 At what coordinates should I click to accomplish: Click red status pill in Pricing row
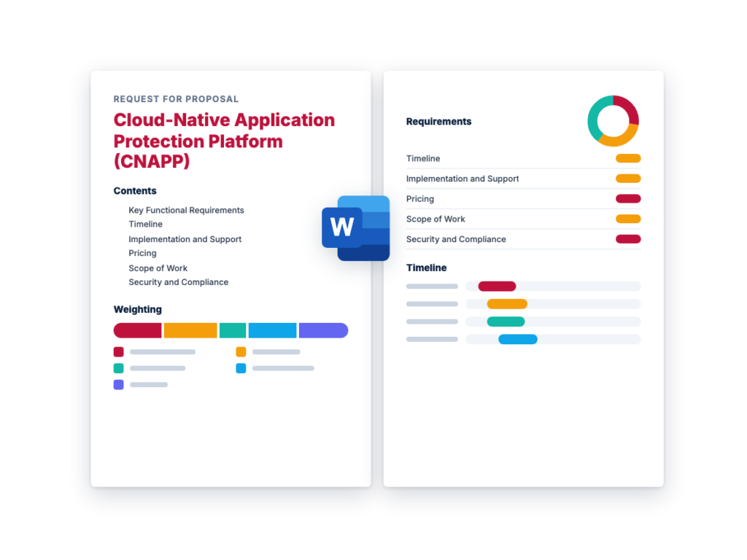pos(628,198)
